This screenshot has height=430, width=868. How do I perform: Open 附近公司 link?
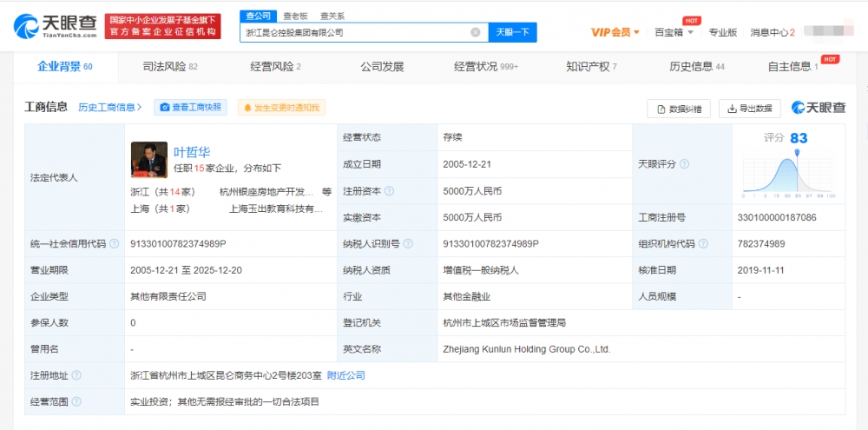click(346, 375)
